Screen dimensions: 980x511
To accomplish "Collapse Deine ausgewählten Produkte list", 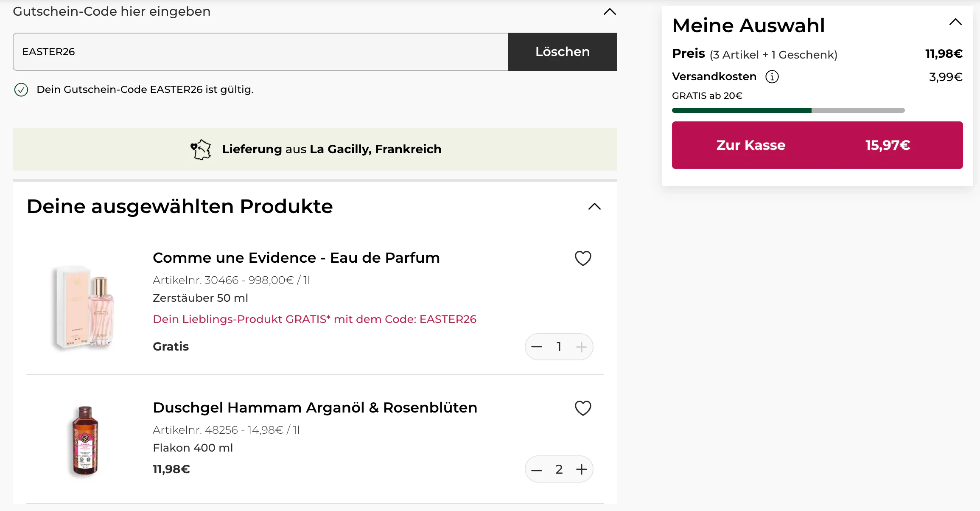I will (x=594, y=207).
